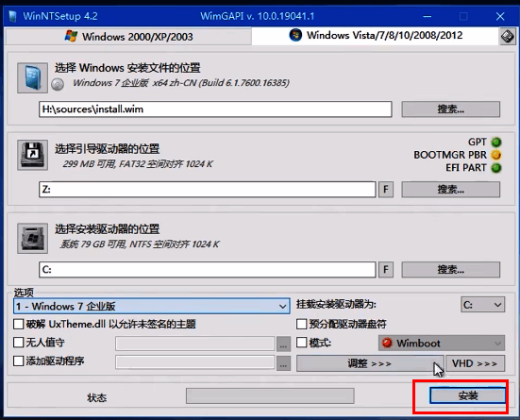The height and width of the screenshot is (420, 520).
Task: Click the 添加驱动程序 path field
Action: click(x=195, y=362)
